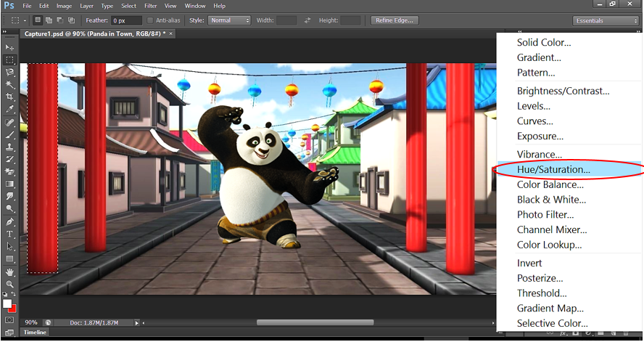Toggle Quick Mask mode icon

coord(10,319)
